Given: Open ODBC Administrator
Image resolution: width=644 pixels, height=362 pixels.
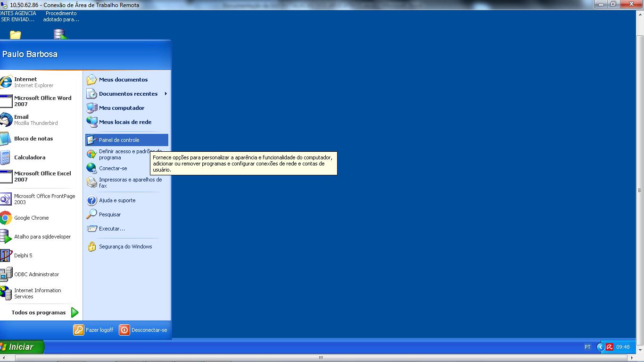Looking at the screenshot, I should pos(41,274).
